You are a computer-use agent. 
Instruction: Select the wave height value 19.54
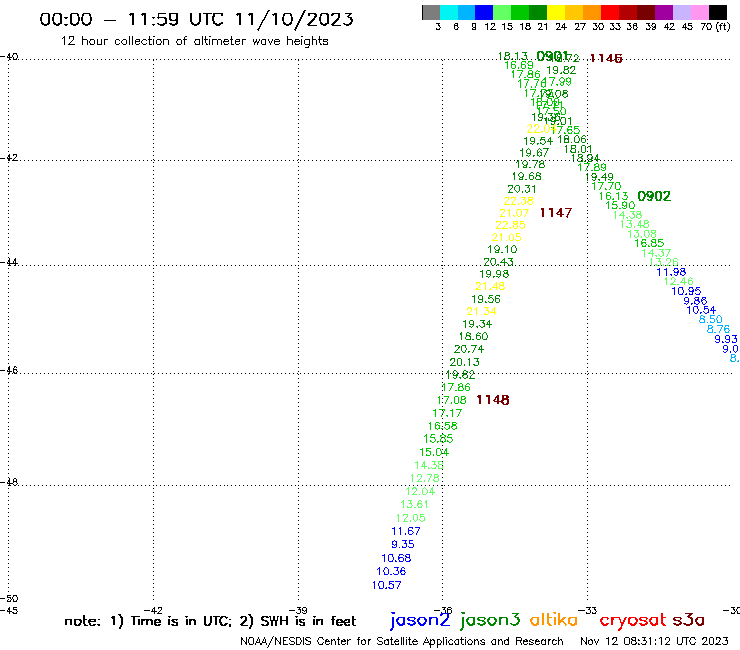click(538, 141)
